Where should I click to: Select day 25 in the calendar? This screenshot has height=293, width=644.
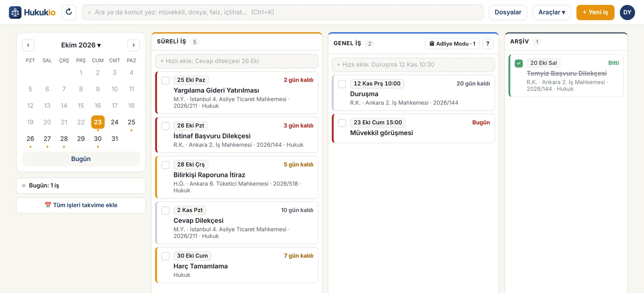[x=131, y=122]
